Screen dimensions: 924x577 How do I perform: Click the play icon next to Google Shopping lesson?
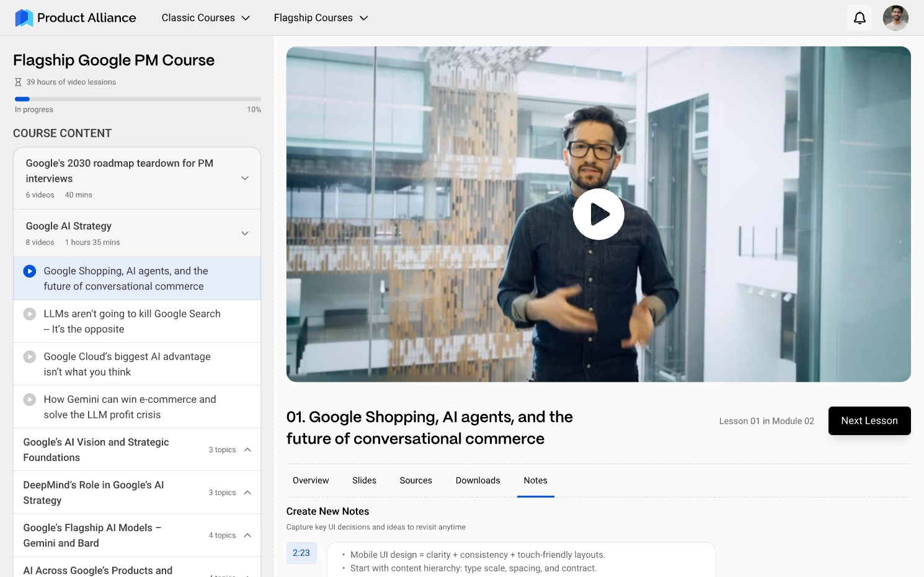pyautogui.click(x=30, y=271)
